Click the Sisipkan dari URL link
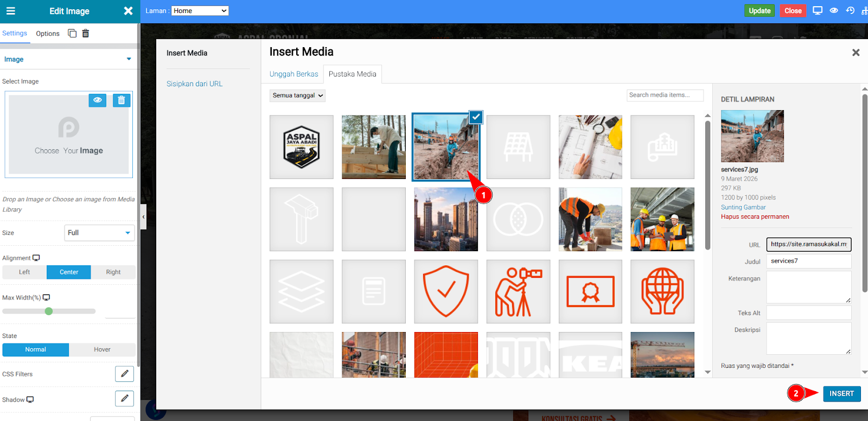 194,84
